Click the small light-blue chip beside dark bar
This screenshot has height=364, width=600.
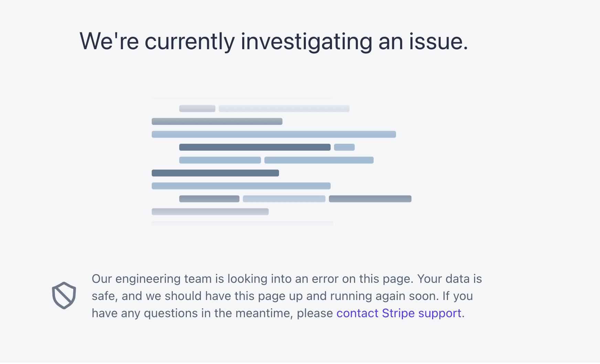(344, 147)
